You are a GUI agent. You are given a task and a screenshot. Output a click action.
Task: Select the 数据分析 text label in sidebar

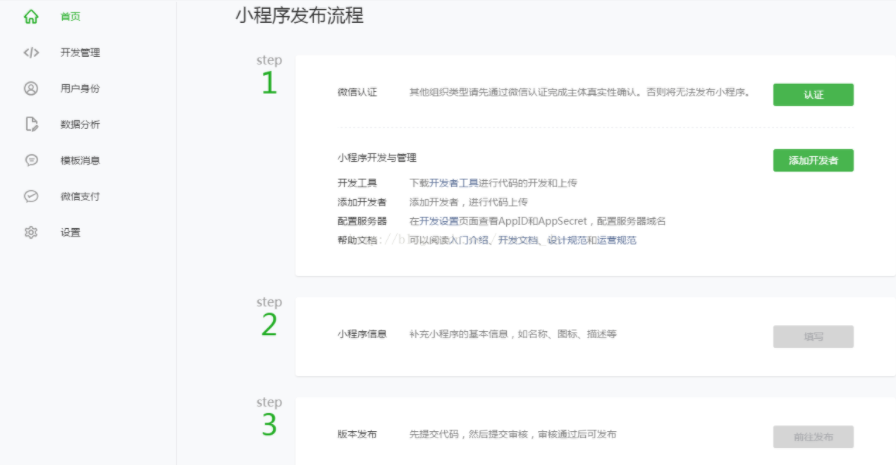click(x=80, y=124)
